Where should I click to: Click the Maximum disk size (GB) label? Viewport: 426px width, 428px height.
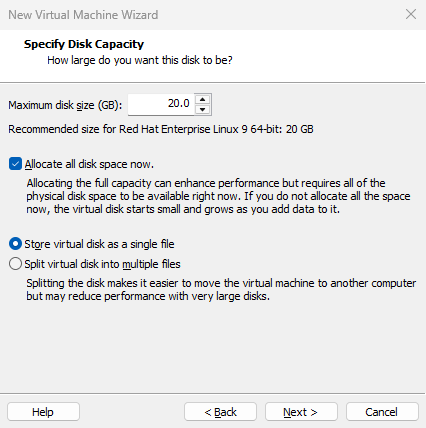(x=65, y=105)
